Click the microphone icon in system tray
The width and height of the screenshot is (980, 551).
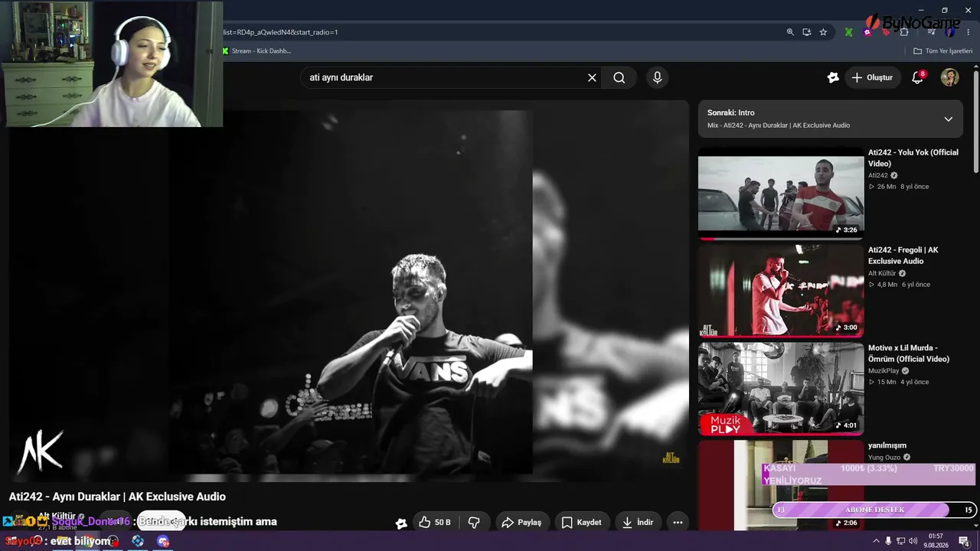pos(888,541)
